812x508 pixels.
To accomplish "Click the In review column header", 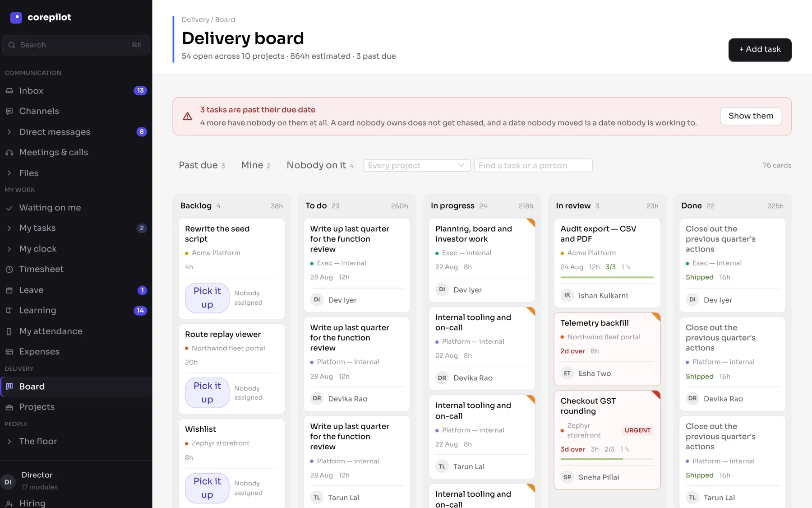I will coord(607,206).
